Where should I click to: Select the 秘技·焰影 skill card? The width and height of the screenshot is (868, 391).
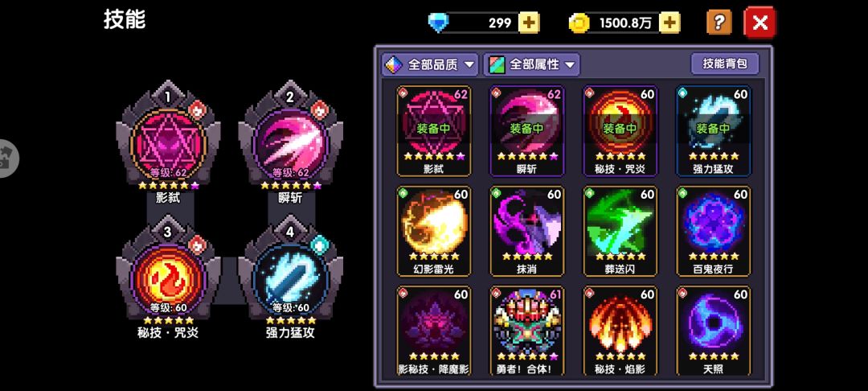(620, 331)
